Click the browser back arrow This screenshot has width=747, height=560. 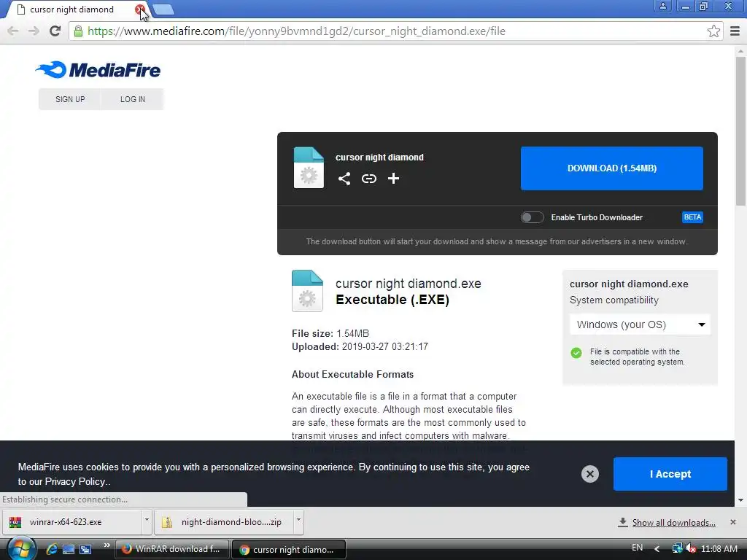point(13,31)
